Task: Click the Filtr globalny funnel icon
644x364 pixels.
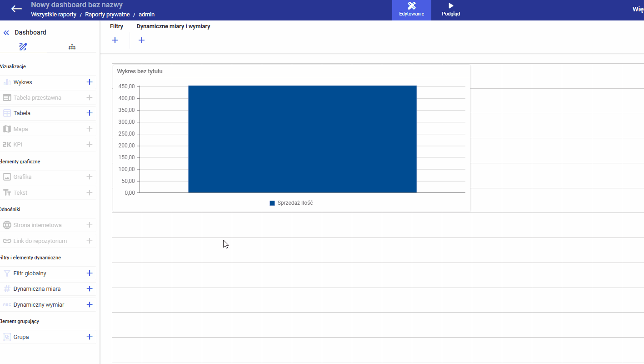Action: point(7,273)
